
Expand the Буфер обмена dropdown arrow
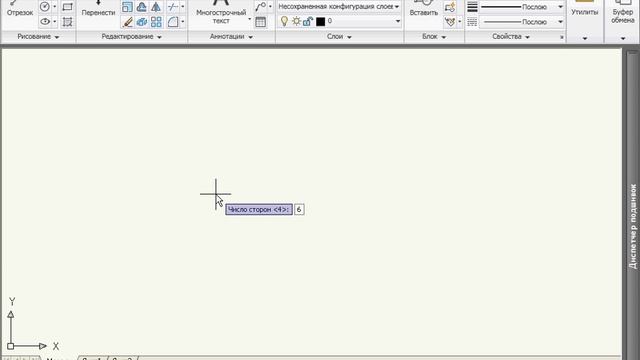pos(623,38)
